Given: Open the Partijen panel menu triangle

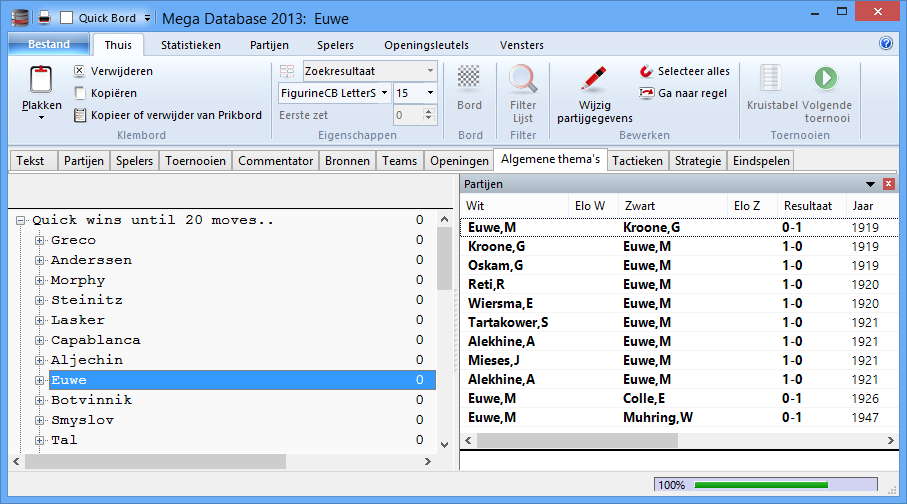Looking at the screenshot, I should tap(870, 184).
